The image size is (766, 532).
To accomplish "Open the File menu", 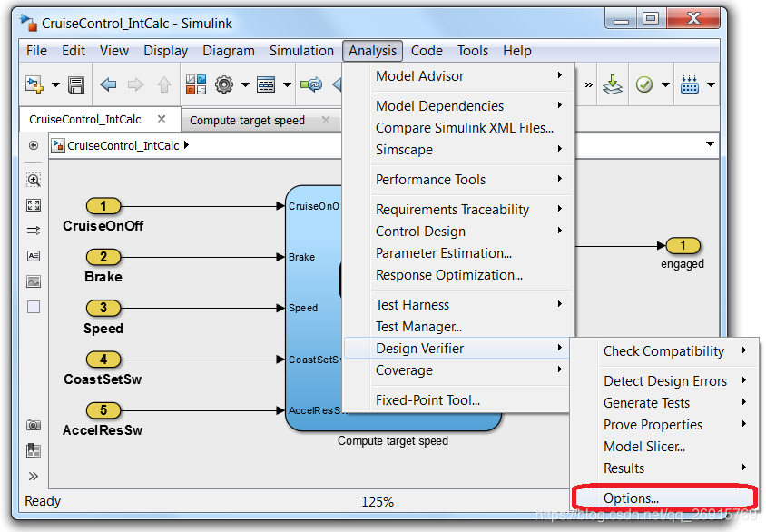I will click(x=36, y=51).
